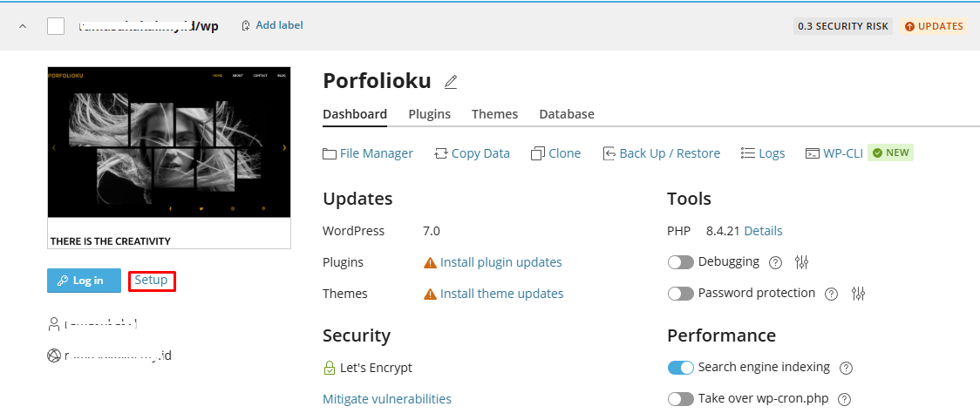The image size is (980, 420).
Task: Tick the site selection checkbox
Action: [56, 26]
